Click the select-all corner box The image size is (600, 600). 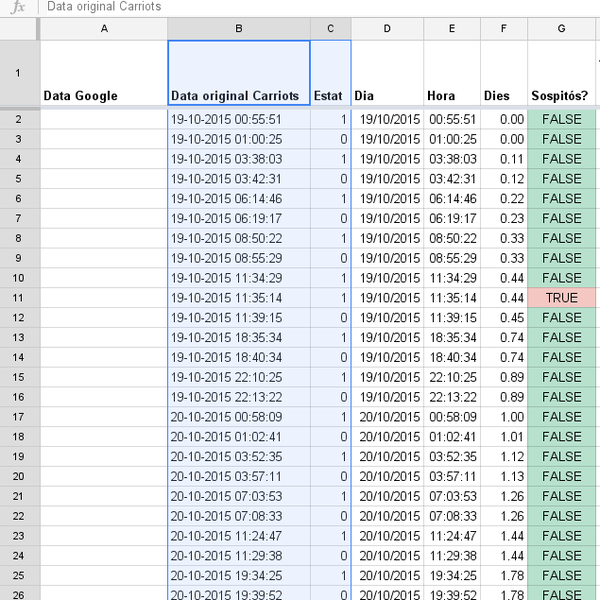coord(19,30)
